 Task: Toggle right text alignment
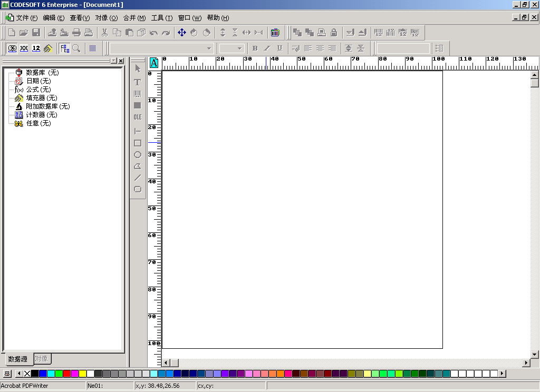tap(332, 48)
